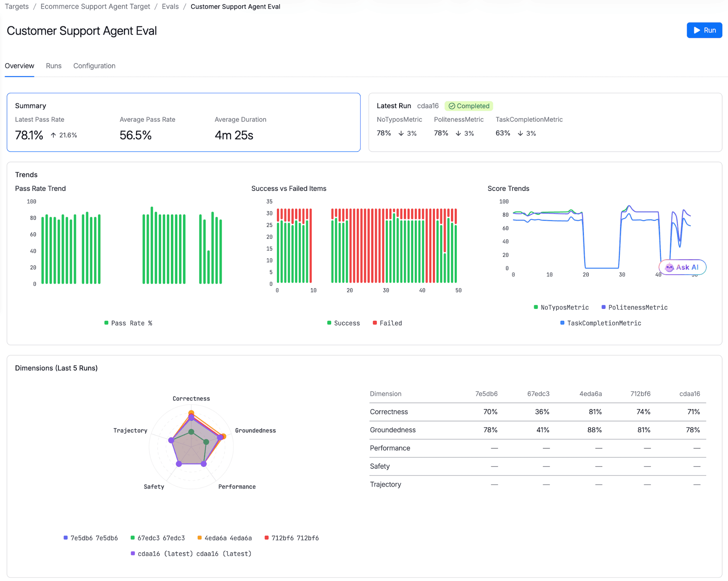
Task: Click the orange Groundedness point on radar
Action: 223,436
